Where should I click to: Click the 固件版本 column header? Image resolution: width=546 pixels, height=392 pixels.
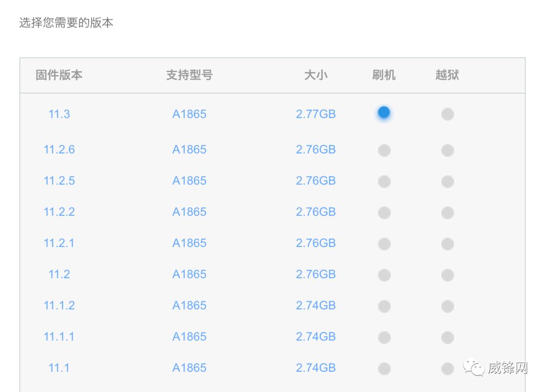(x=59, y=75)
